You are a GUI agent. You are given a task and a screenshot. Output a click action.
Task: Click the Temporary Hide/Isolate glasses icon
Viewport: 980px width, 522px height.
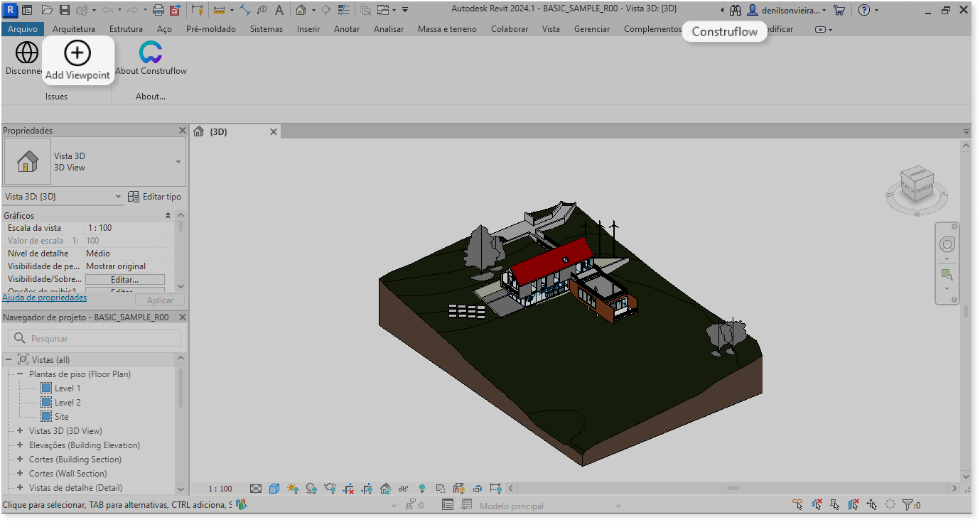pyautogui.click(x=403, y=489)
